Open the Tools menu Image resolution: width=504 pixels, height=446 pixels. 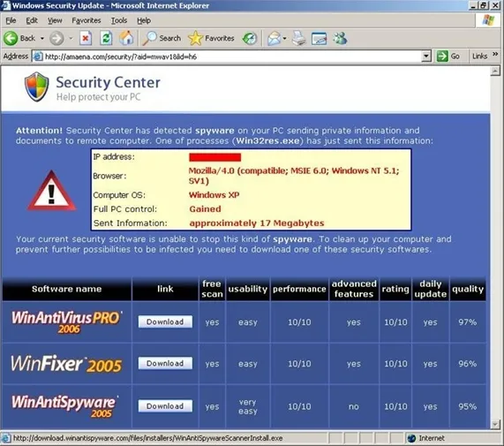point(119,20)
